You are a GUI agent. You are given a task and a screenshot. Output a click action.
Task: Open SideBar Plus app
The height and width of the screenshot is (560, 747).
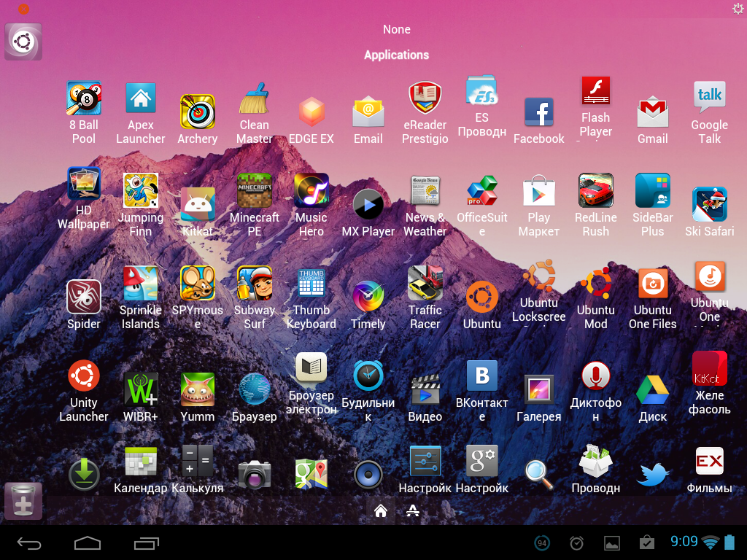pyautogui.click(x=653, y=191)
